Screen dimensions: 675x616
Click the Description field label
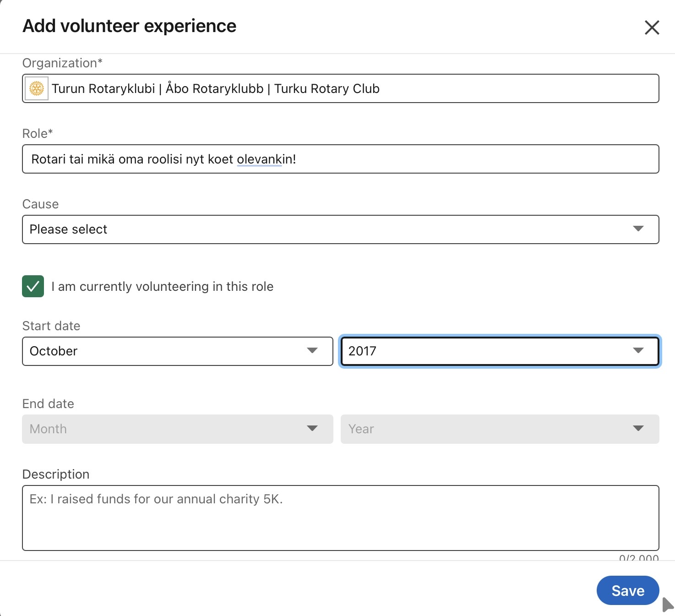pyautogui.click(x=56, y=474)
